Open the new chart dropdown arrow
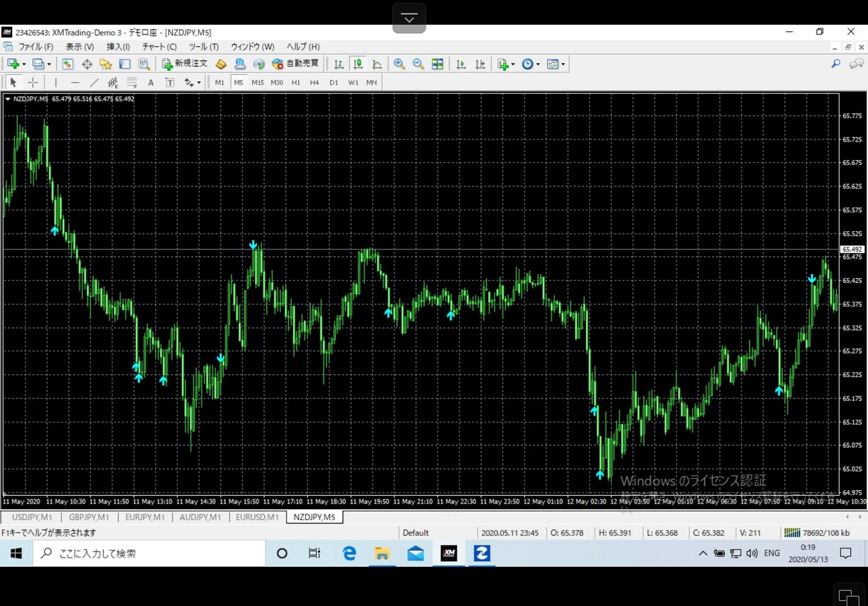 pos(24,64)
